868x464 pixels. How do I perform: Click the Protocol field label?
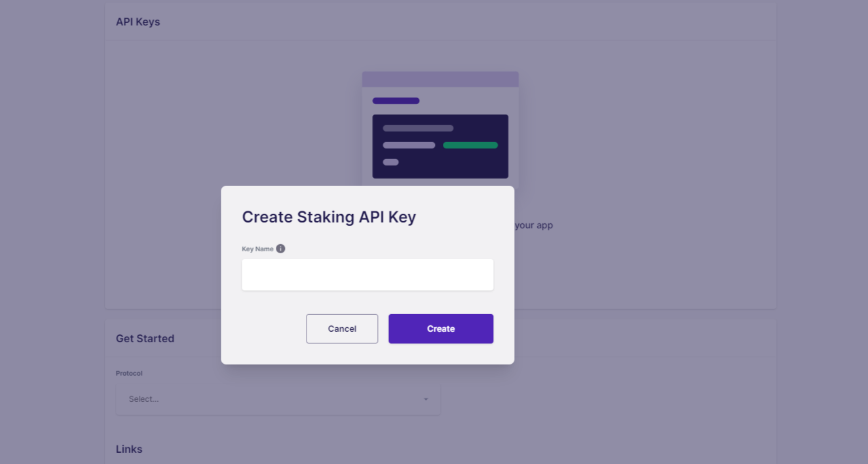coord(129,374)
